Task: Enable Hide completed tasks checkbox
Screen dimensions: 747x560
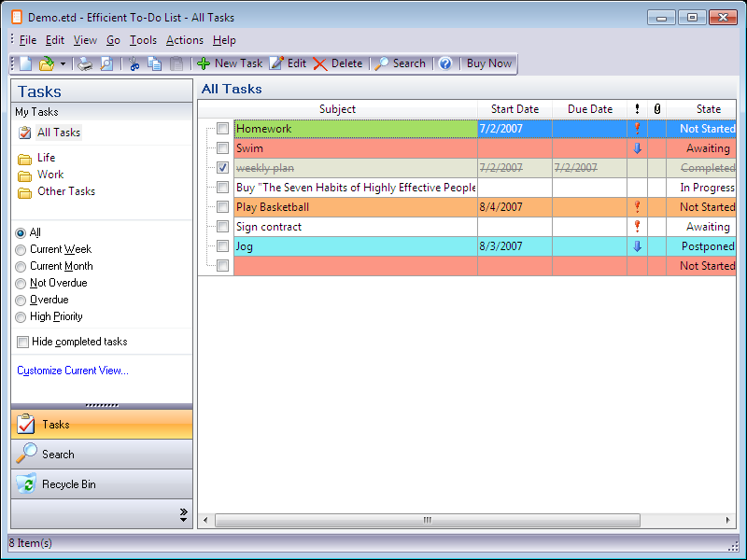Action: tap(22, 342)
